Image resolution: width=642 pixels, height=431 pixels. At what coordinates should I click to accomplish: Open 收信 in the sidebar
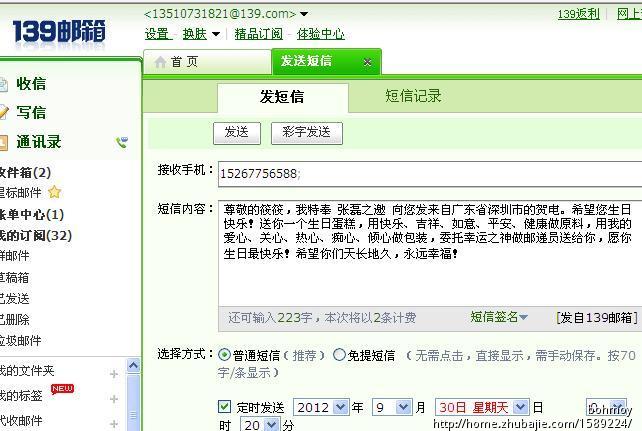point(31,84)
